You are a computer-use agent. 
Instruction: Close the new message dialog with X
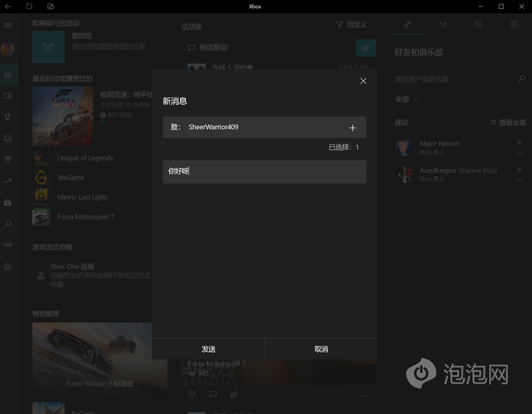click(363, 81)
